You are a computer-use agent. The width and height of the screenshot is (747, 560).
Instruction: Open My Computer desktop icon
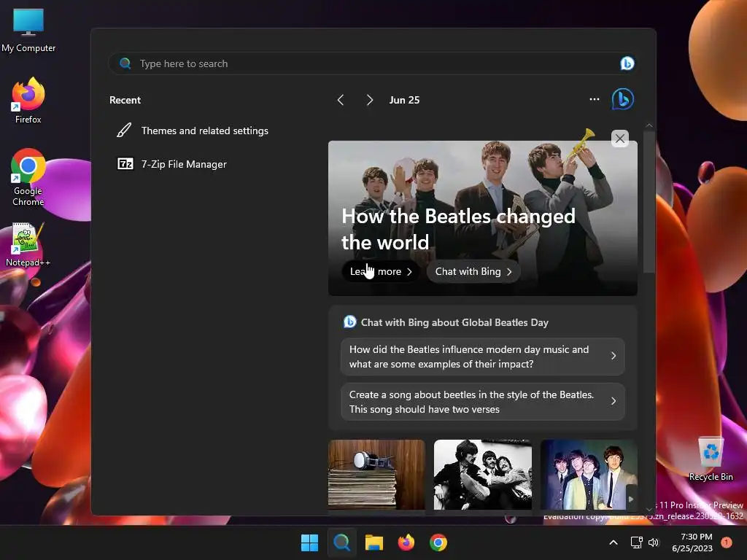28,31
